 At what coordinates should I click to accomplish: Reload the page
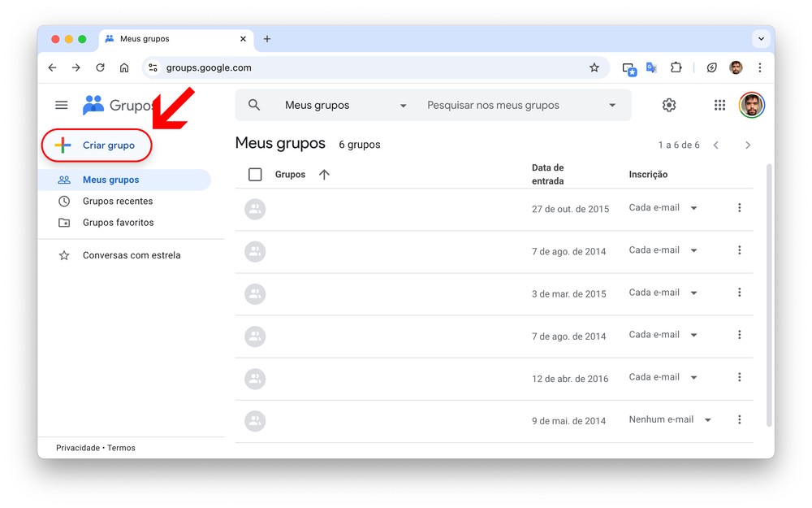pyautogui.click(x=100, y=68)
